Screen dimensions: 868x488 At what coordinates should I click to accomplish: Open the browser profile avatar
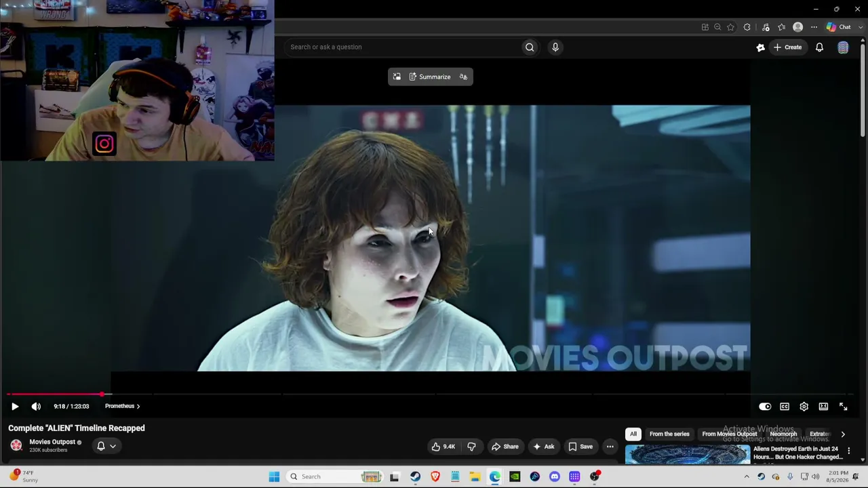798,27
